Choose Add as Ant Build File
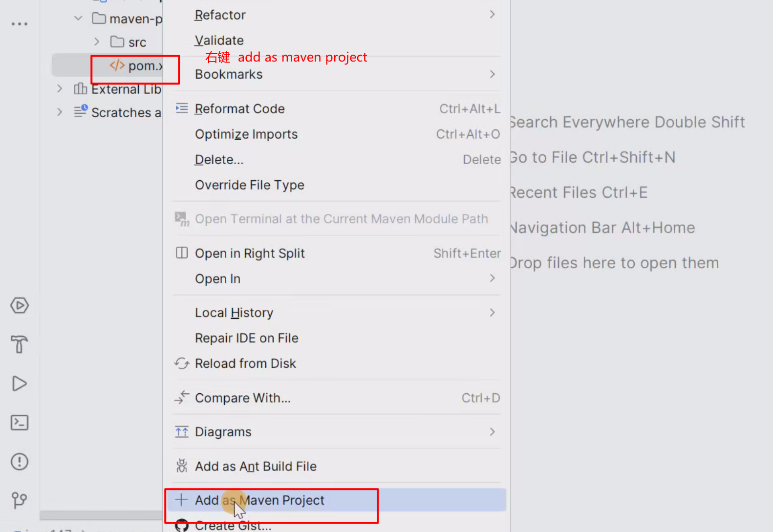 pos(256,467)
